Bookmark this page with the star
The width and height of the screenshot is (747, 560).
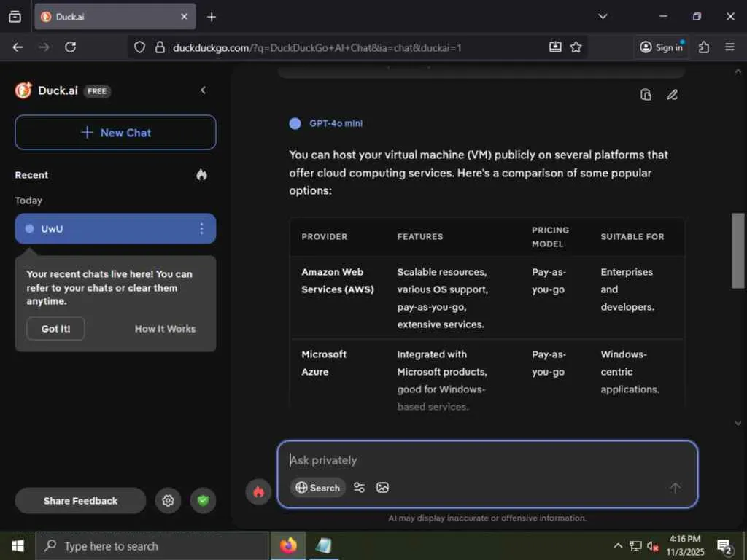pos(576,47)
